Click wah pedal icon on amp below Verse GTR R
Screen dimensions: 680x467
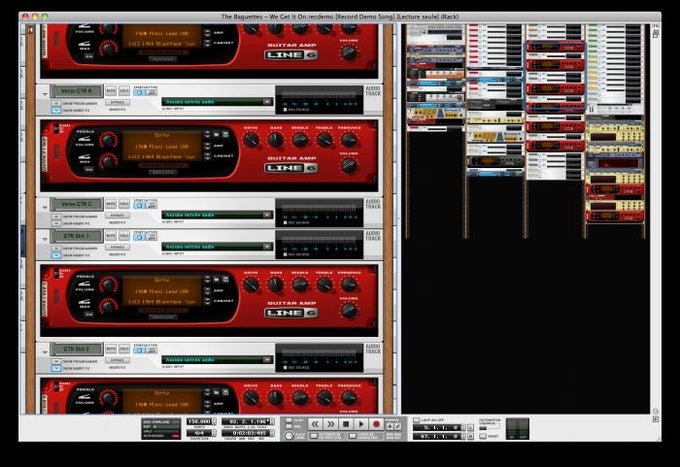click(85, 157)
